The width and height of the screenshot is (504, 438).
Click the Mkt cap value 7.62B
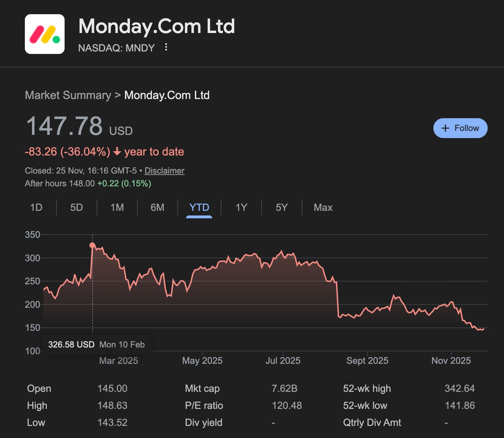click(x=284, y=389)
